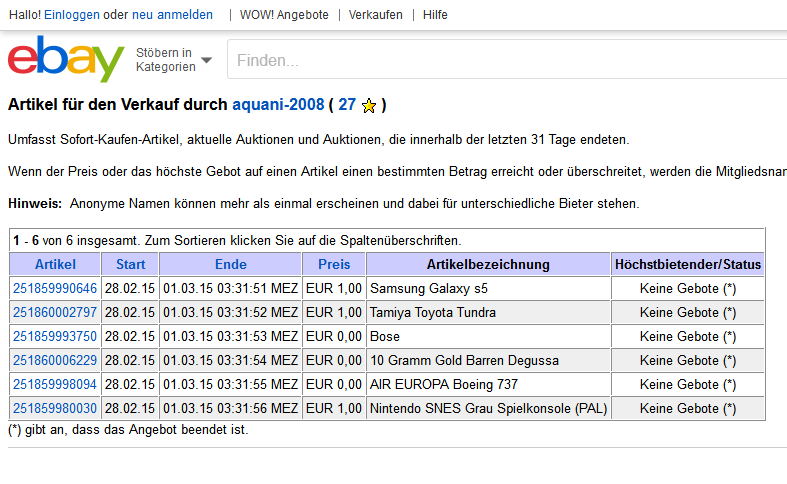Click price EUR 0,00 for AIR EUROPA
This screenshot has height=484, width=787.
point(334,385)
